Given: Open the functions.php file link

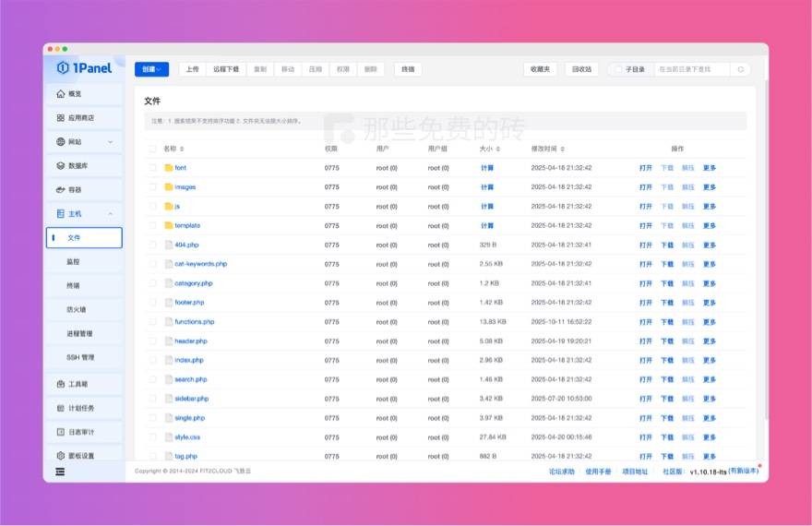Looking at the screenshot, I should (x=194, y=322).
